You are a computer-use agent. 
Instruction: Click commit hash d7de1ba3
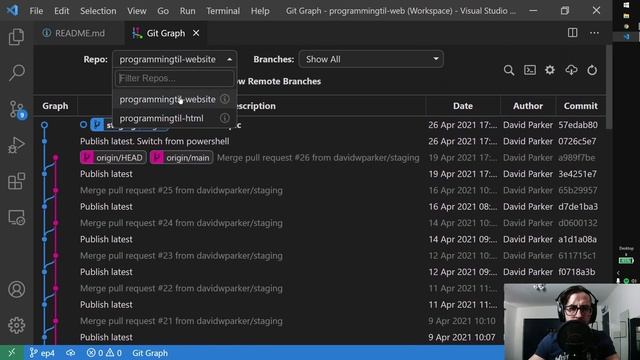(578, 207)
